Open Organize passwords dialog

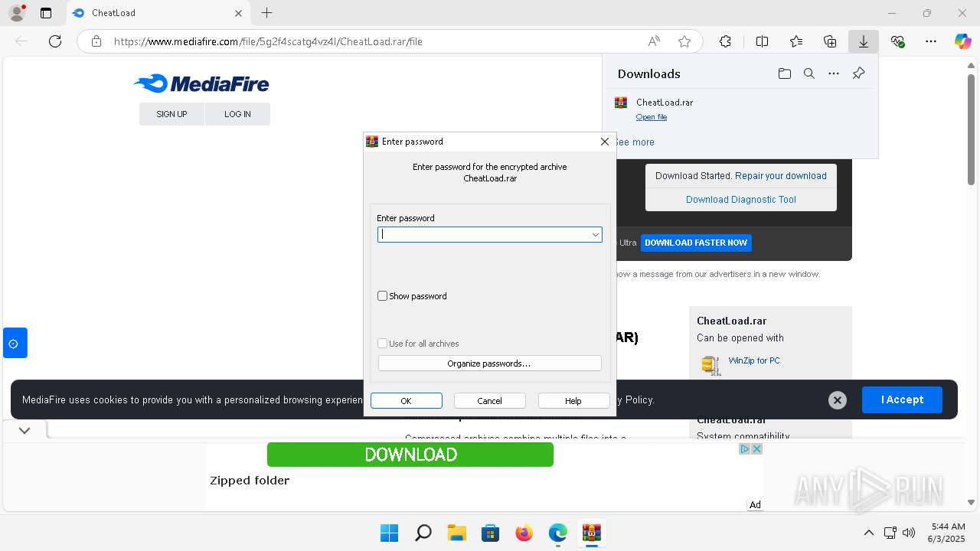tap(489, 364)
